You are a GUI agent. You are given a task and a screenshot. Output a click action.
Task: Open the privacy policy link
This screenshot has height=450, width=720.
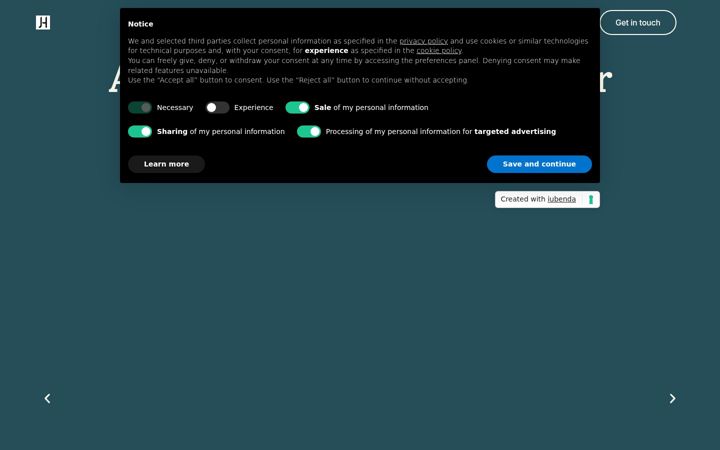[x=423, y=41]
